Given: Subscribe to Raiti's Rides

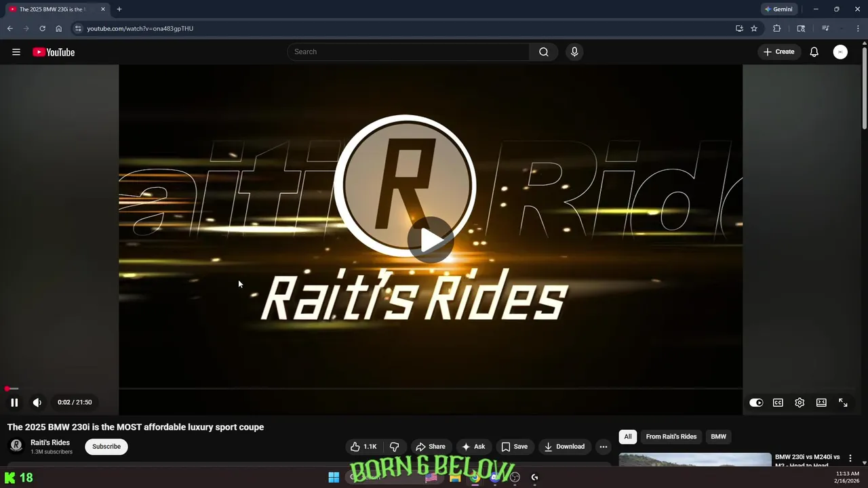Looking at the screenshot, I should [106, 447].
